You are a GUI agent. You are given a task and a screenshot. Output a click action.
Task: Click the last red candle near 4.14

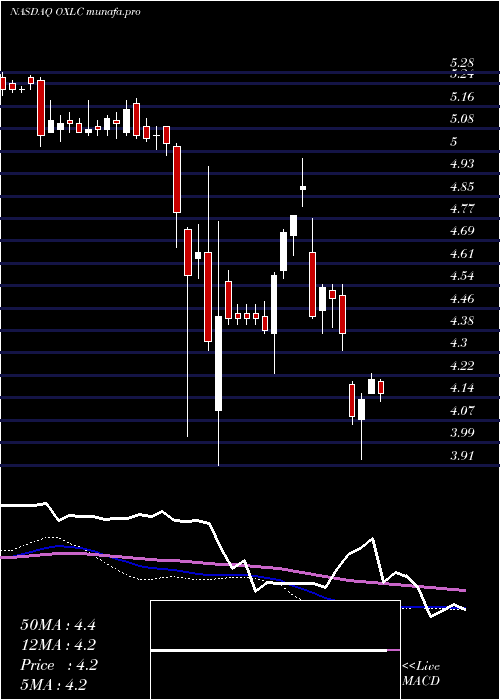click(x=381, y=387)
